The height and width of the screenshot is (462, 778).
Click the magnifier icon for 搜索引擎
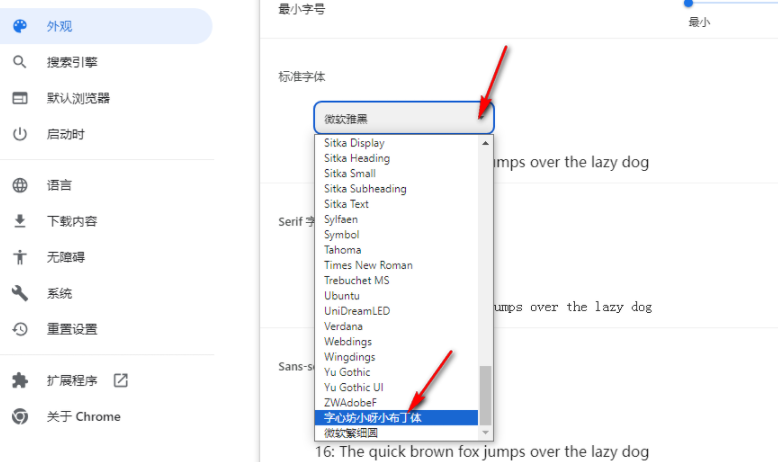click(x=20, y=62)
